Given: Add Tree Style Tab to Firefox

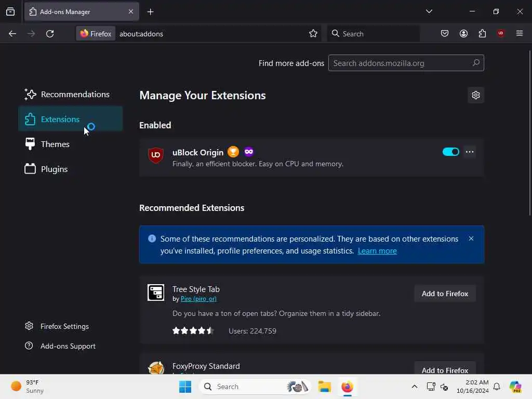Looking at the screenshot, I should [x=445, y=294].
